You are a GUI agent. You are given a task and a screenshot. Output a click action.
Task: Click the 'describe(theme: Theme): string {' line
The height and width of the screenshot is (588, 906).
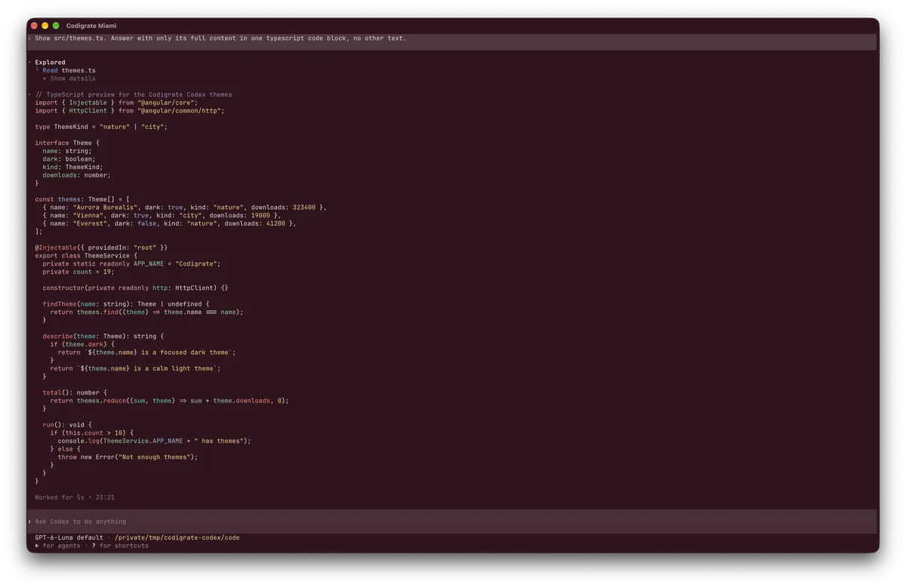(x=103, y=336)
